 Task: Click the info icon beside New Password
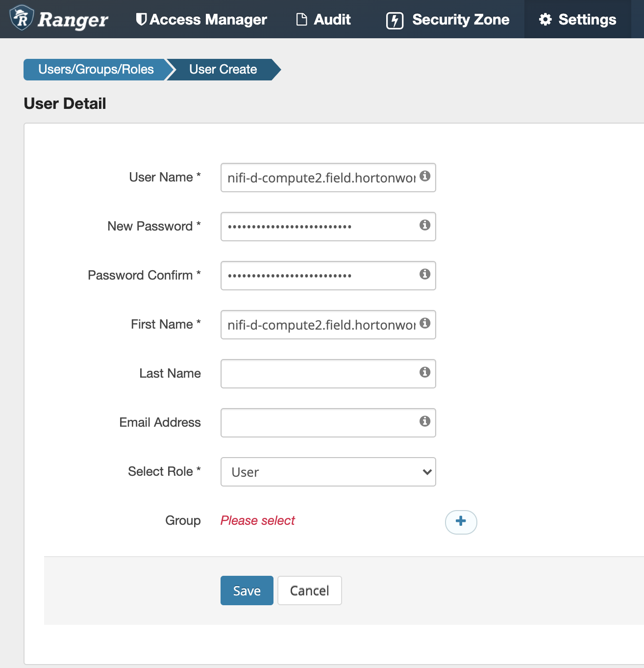[425, 225]
